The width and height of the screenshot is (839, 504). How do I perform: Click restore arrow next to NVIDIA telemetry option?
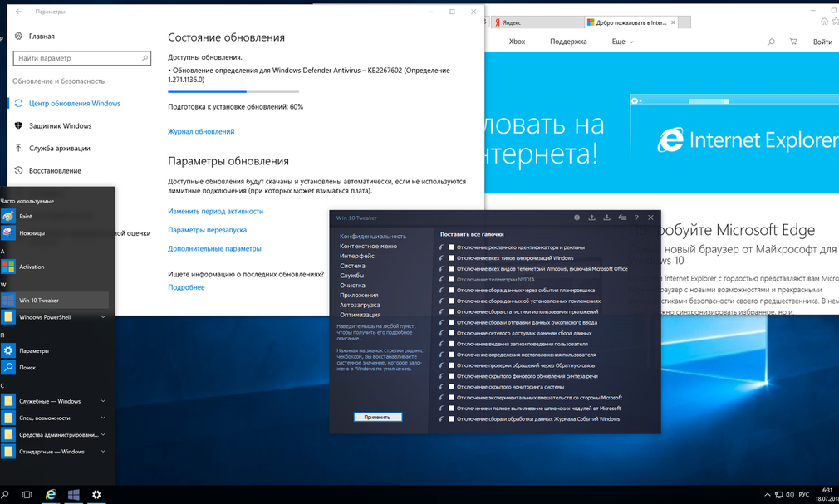441,279
